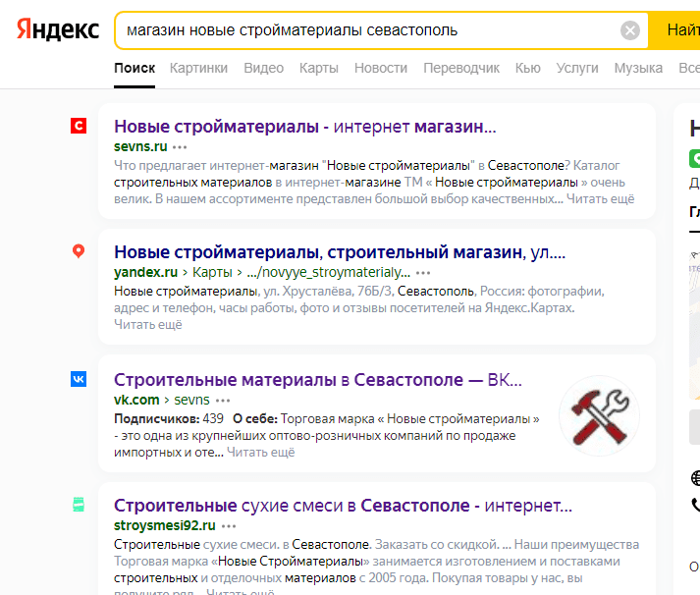
Task: Open the three-dot menu next to sevns.ru
Action: click(180, 146)
